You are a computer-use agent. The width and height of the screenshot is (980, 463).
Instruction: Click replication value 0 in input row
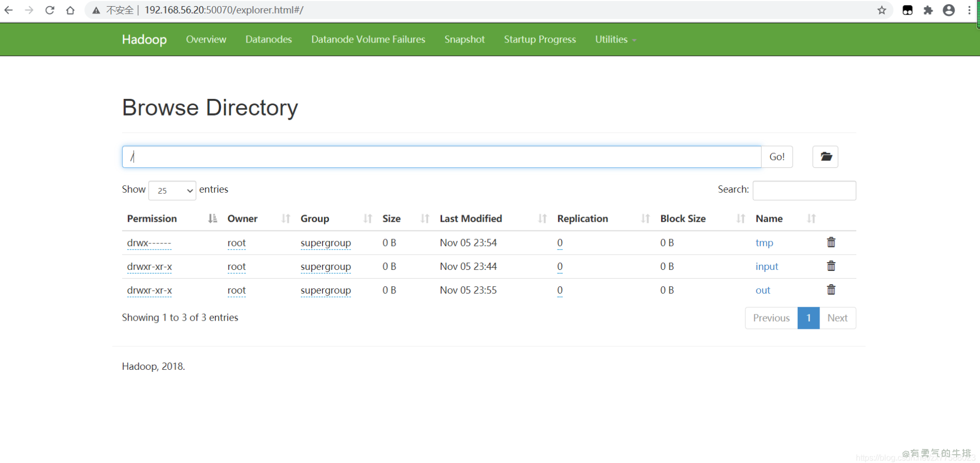point(560,267)
